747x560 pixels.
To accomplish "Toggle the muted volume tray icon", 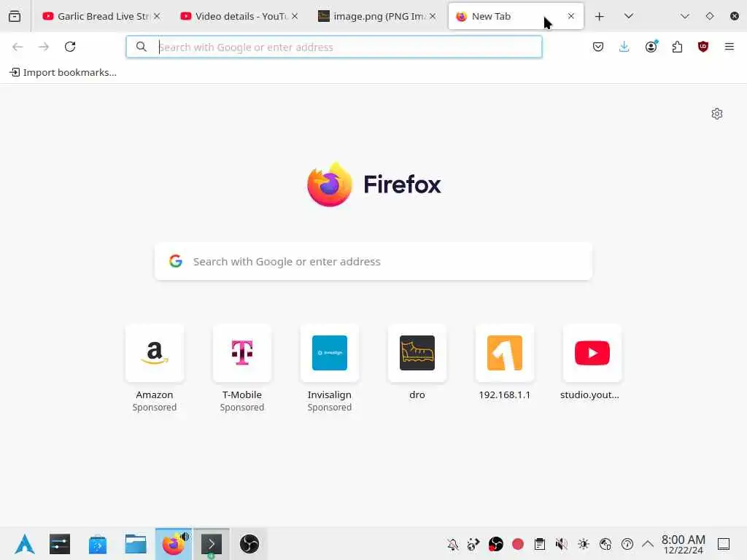I will [562, 544].
